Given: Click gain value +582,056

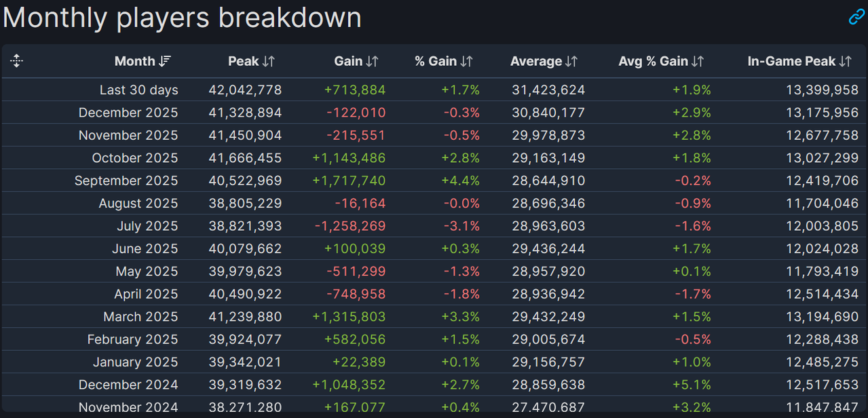Looking at the screenshot, I should [354, 339].
